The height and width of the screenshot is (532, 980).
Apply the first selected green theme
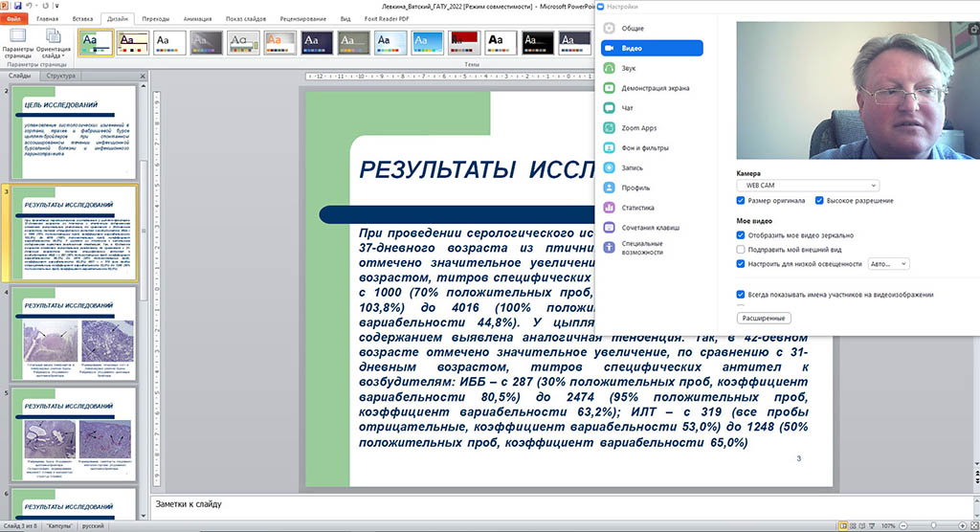pos(96,42)
